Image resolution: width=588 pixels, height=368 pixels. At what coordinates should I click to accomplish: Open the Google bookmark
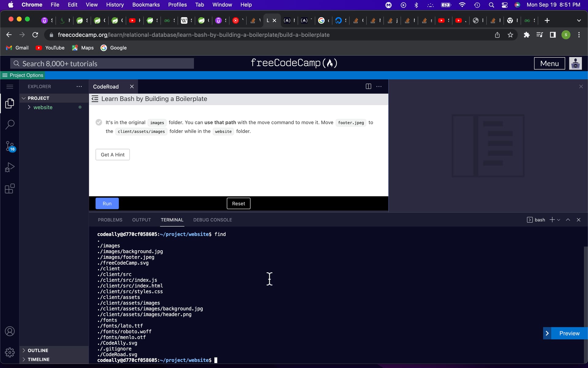pyautogui.click(x=114, y=48)
